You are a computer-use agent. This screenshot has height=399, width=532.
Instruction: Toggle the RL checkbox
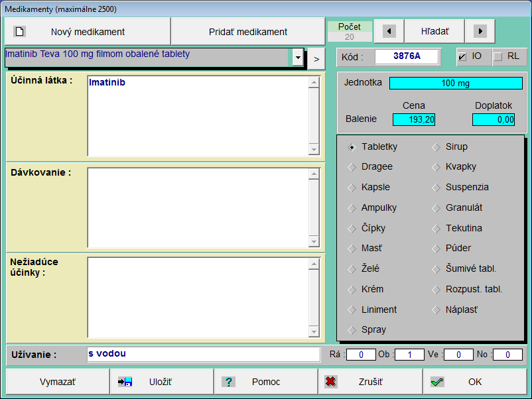(x=498, y=56)
